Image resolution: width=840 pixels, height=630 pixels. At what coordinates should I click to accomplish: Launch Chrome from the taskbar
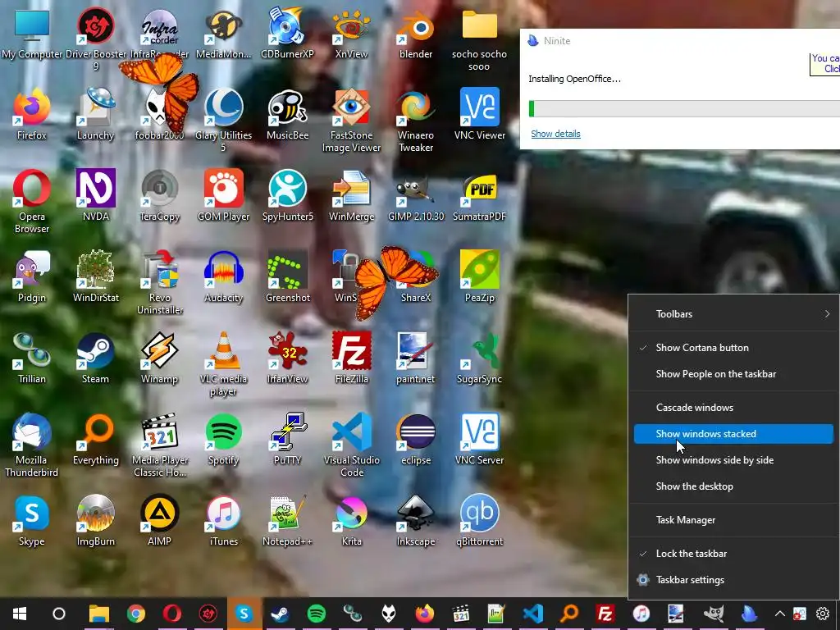click(x=136, y=614)
